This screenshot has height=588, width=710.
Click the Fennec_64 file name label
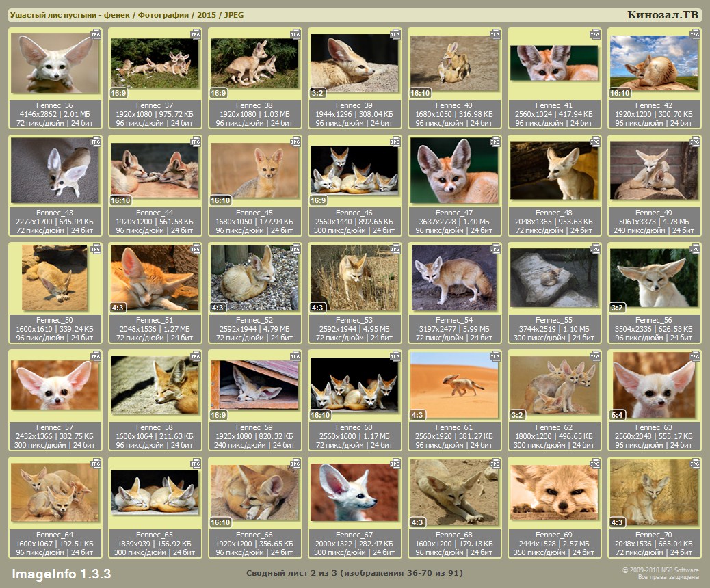tap(55, 535)
